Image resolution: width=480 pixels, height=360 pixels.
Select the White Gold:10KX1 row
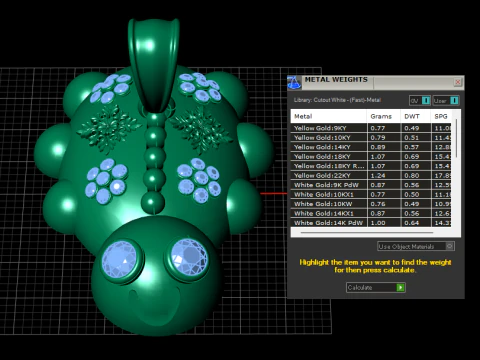point(371,194)
